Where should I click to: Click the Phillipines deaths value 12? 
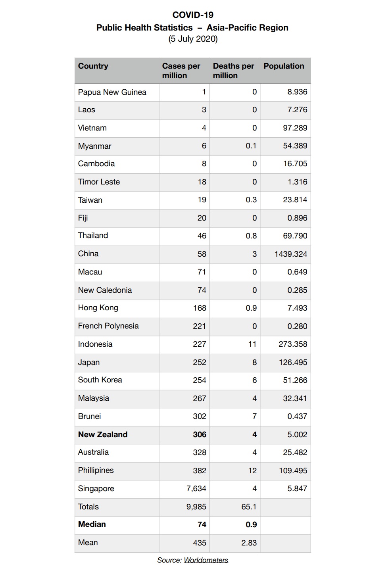252,471
